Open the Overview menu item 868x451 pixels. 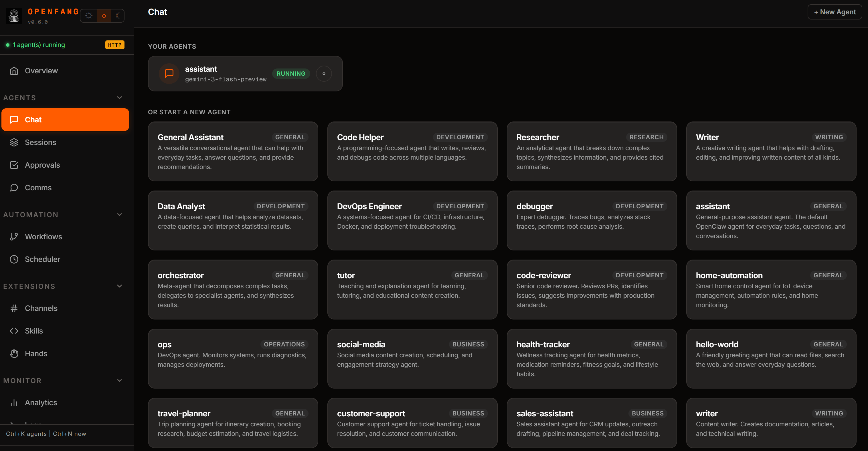point(41,71)
